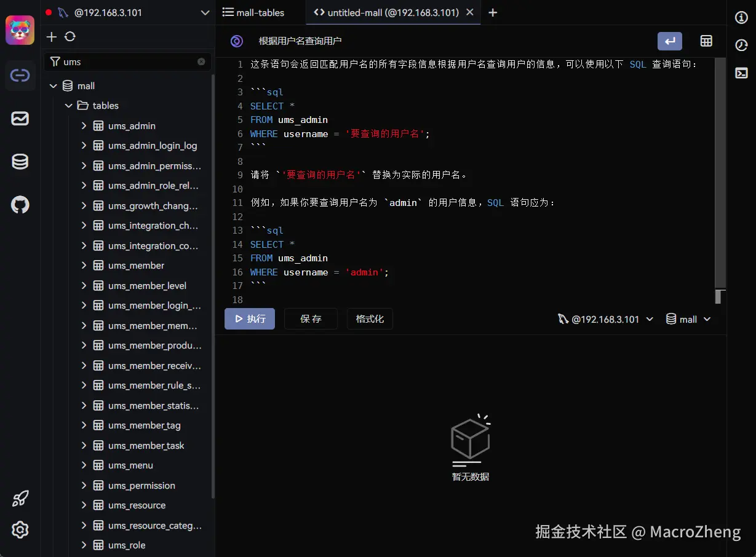This screenshot has width=756, height=557.
Task: Click the 执行 execute button
Action: pos(250,318)
